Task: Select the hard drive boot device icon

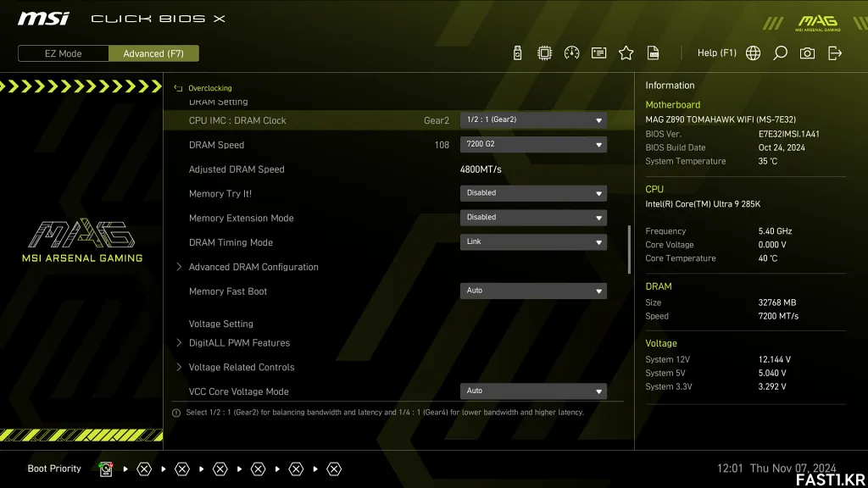Action: (106, 469)
